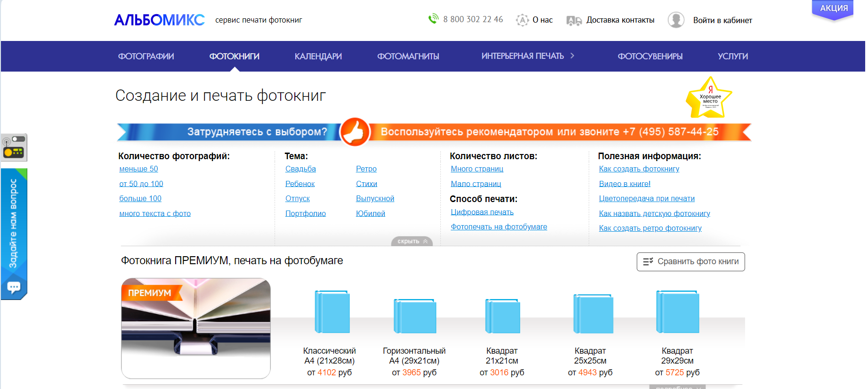Open the Свадьба theme link

300,169
